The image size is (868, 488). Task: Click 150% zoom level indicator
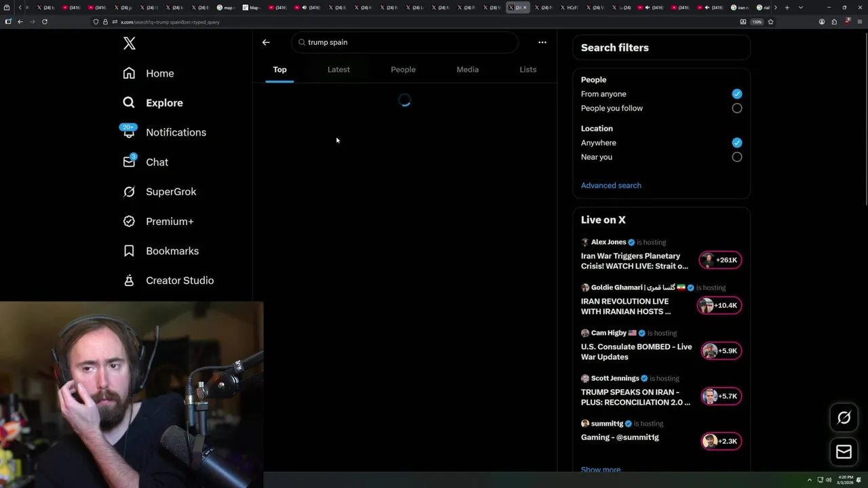pos(757,22)
